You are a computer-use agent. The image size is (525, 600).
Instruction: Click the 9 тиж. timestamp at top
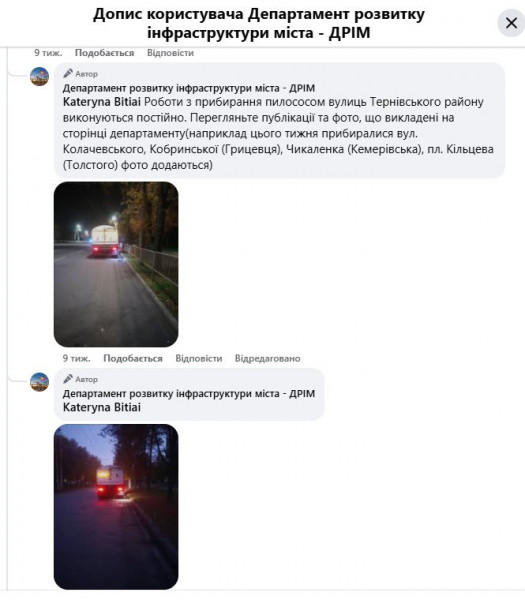(x=48, y=53)
